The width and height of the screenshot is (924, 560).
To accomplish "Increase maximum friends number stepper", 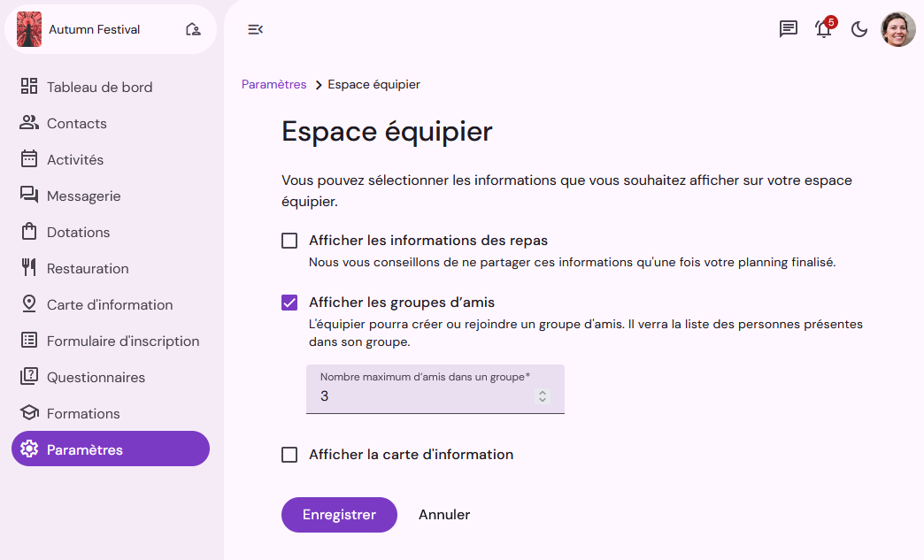I will point(543,393).
